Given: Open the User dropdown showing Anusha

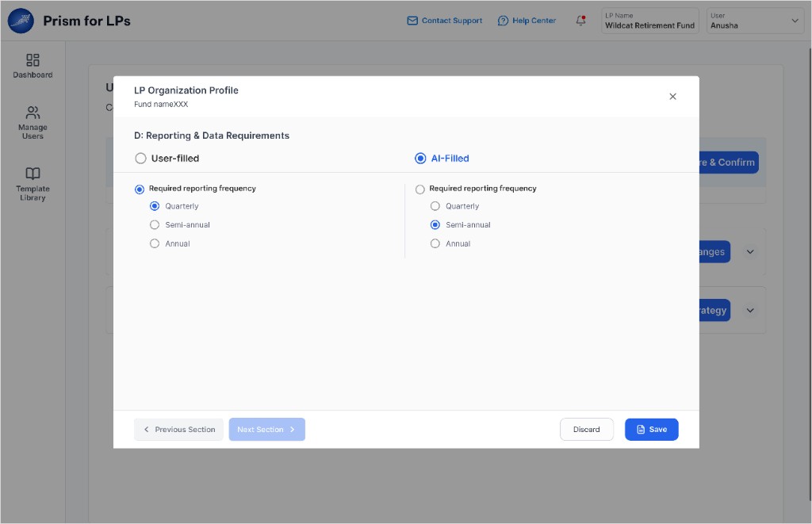Looking at the screenshot, I should (755, 21).
